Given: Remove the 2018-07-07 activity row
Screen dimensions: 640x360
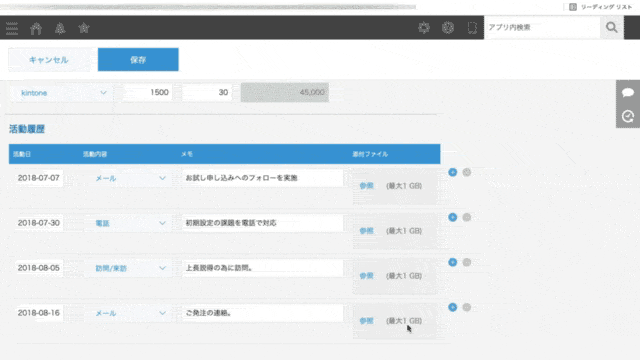Looking at the screenshot, I should point(467,172).
